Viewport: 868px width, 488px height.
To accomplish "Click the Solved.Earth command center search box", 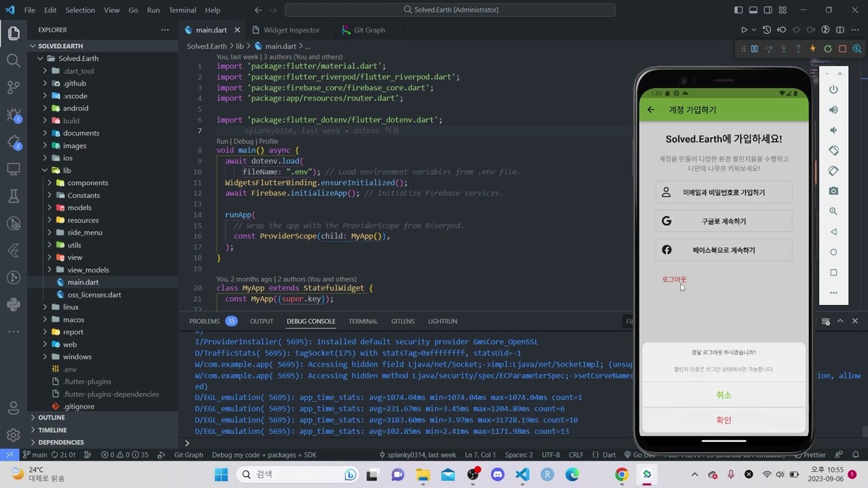I will tap(450, 10).
